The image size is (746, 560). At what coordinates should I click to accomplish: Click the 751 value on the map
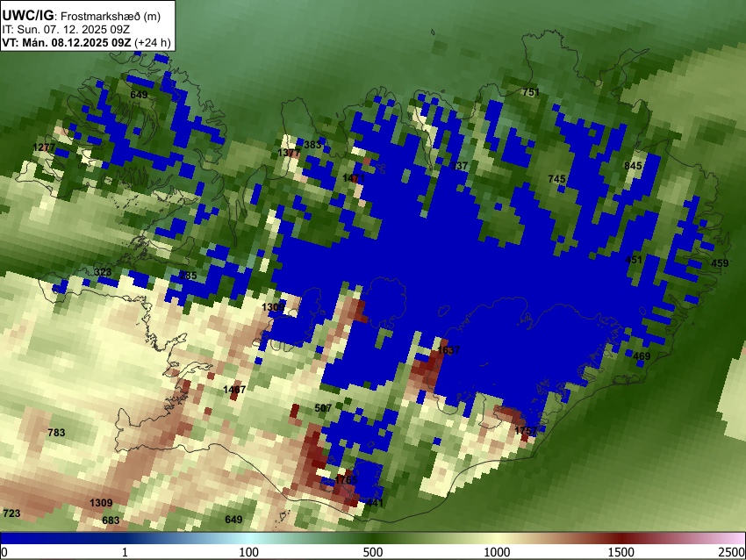pyautogui.click(x=530, y=92)
